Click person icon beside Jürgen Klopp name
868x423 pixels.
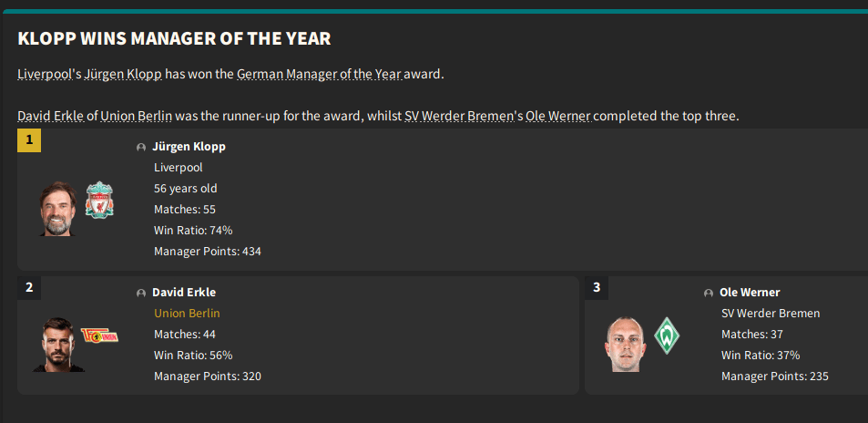pyautogui.click(x=141, y=147)
